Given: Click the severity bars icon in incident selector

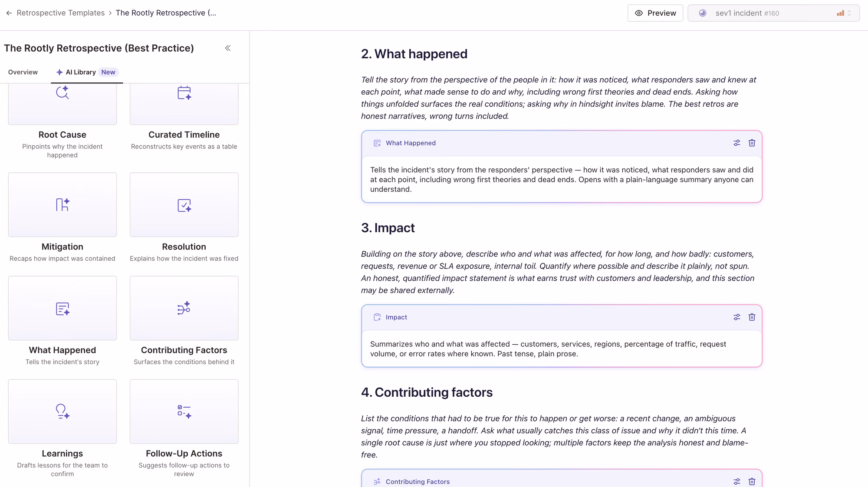Looking at the screenshot, I should (x=840, y=13).
